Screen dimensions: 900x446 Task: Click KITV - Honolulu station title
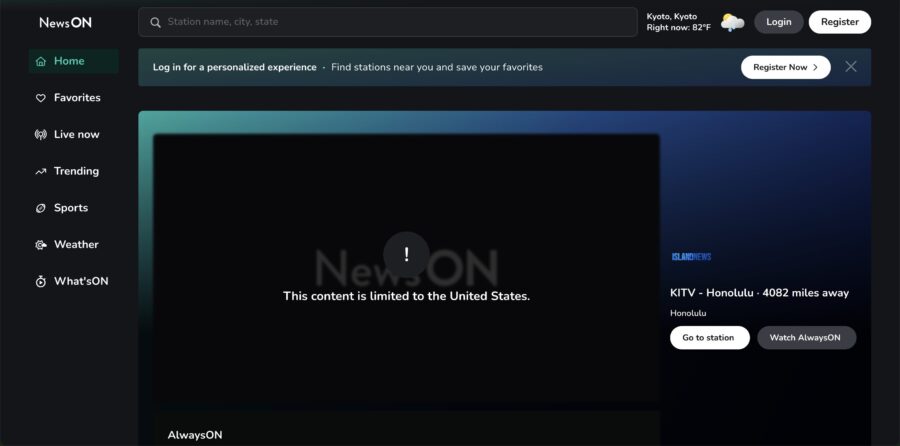(x=759, y=293)
